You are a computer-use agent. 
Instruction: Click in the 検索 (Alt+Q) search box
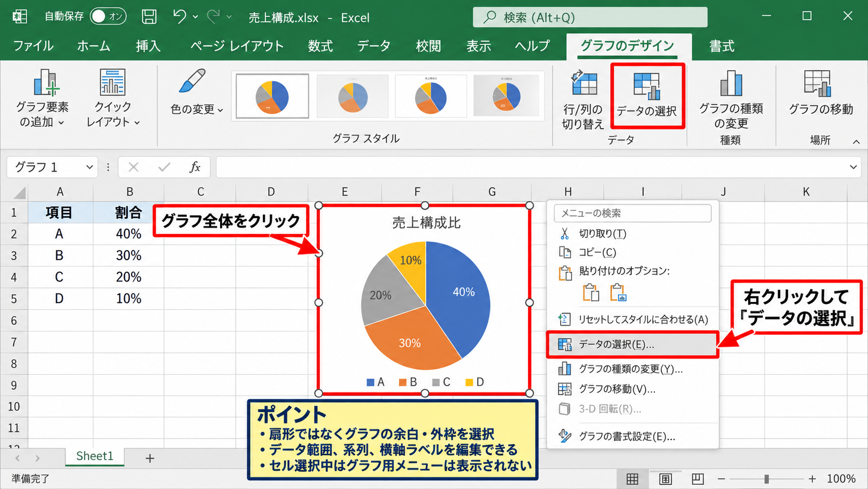pyautogui.click(x=590, y=17)
